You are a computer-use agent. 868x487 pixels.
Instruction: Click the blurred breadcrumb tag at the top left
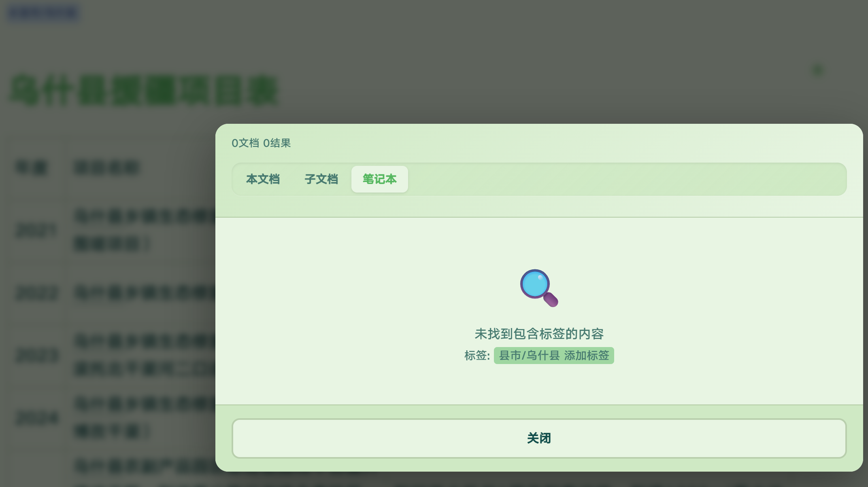(x=43, y=13)
